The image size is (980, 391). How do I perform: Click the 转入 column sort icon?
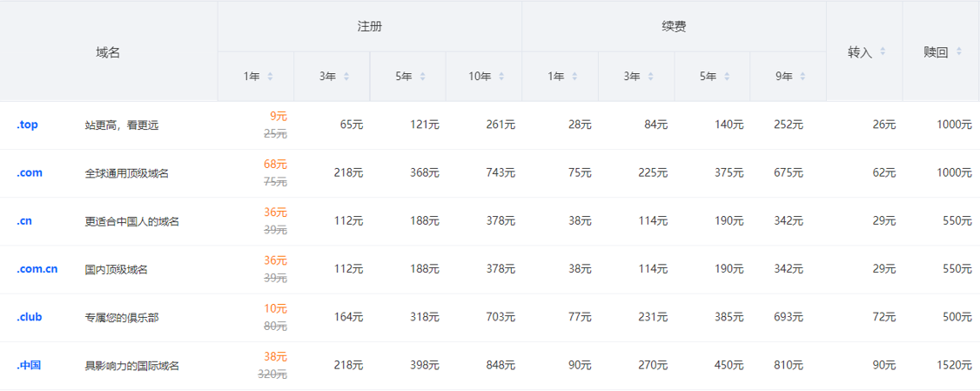coord(883,51)
